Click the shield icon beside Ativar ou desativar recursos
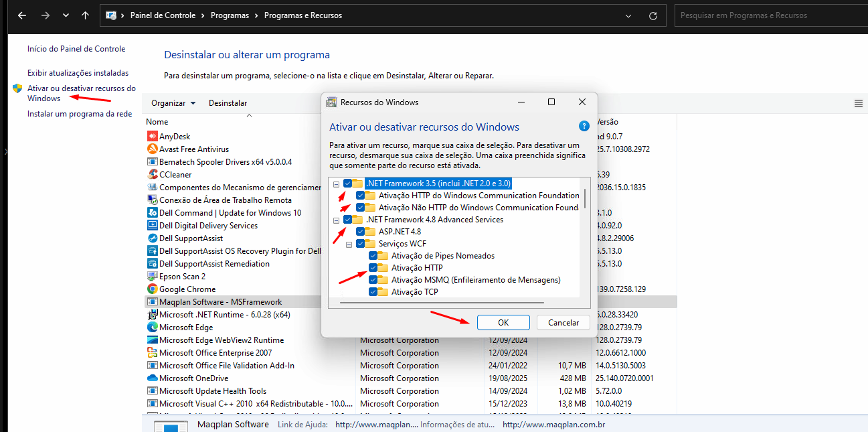 tap(18, 88)
